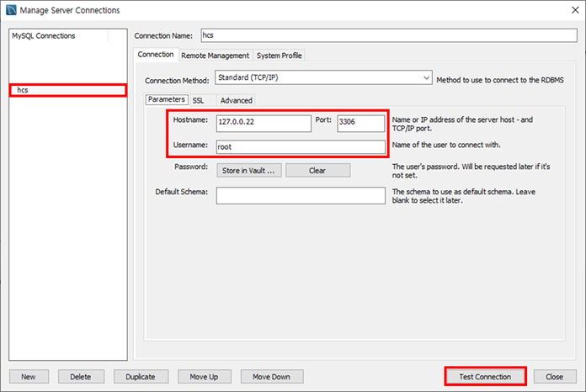The width and height of the screenshot is (586, 392).
Task: Switch to the Connection tab
Action: click(156, 55)
